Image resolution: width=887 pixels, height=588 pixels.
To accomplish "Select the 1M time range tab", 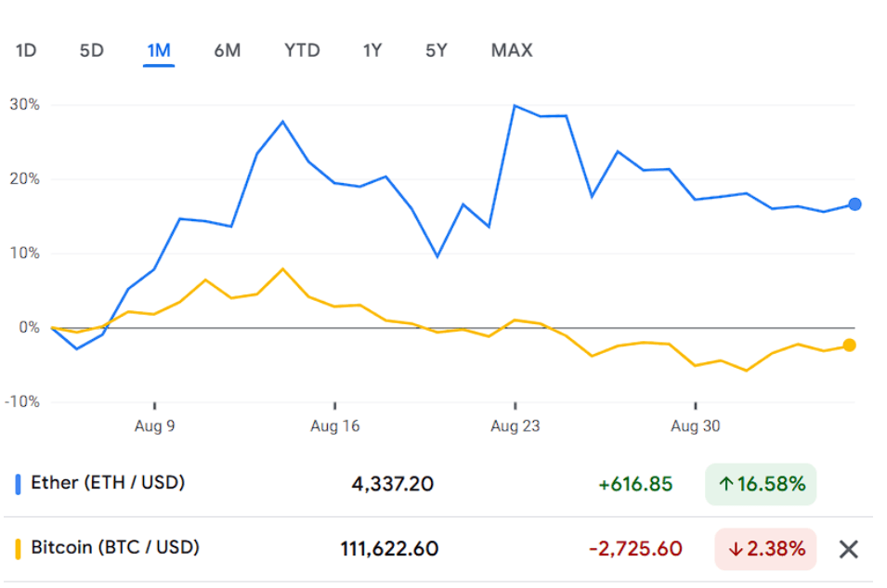I will click(159, 50).
